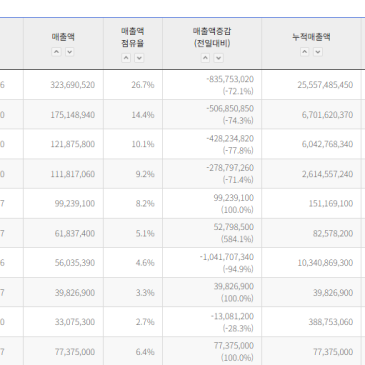Sort 매출액 점유율 descending with down arrow
This screenshot has width=365, height=365.
click(139, 58)
